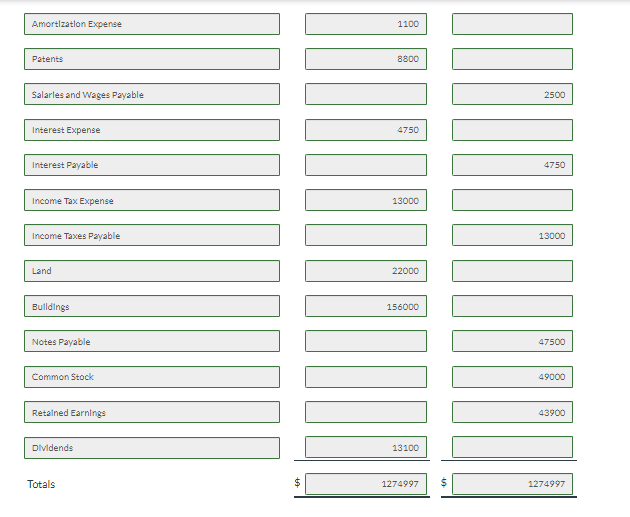Click the Totals credit field 1274997

[512, 484]
